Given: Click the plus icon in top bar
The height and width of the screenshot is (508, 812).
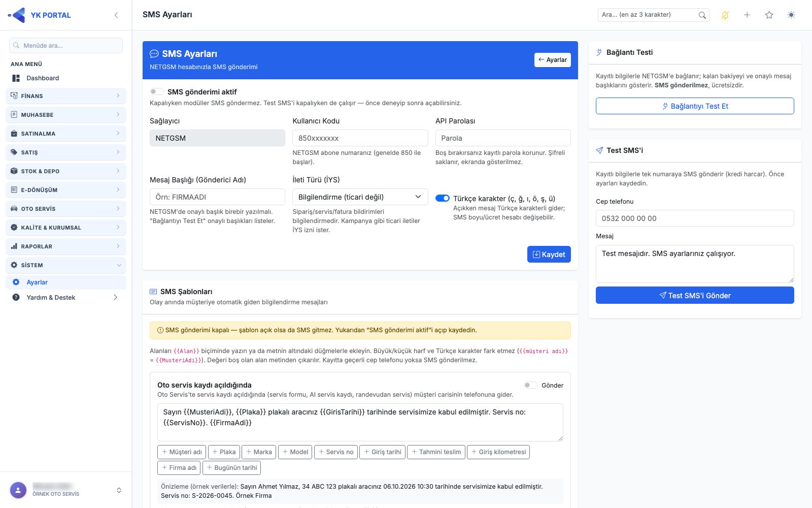Looking at the screenshot, I should [x=747, y=15].
